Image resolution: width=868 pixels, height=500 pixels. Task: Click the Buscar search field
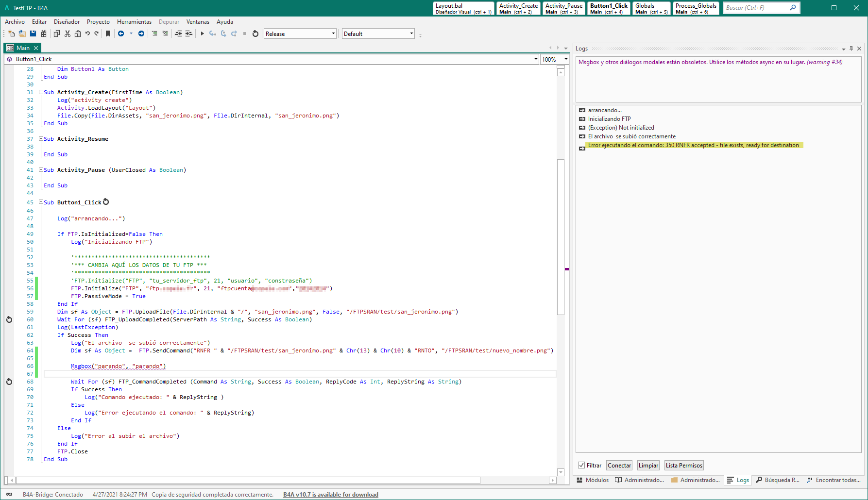pos(756,8)
